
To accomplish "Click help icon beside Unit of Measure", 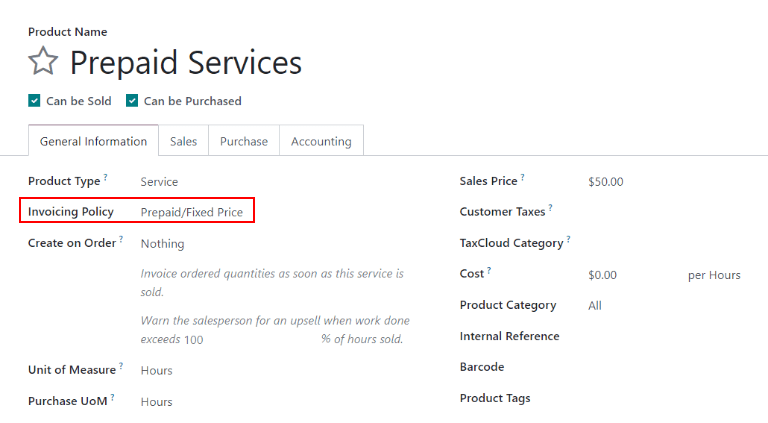I will (122, 366).
